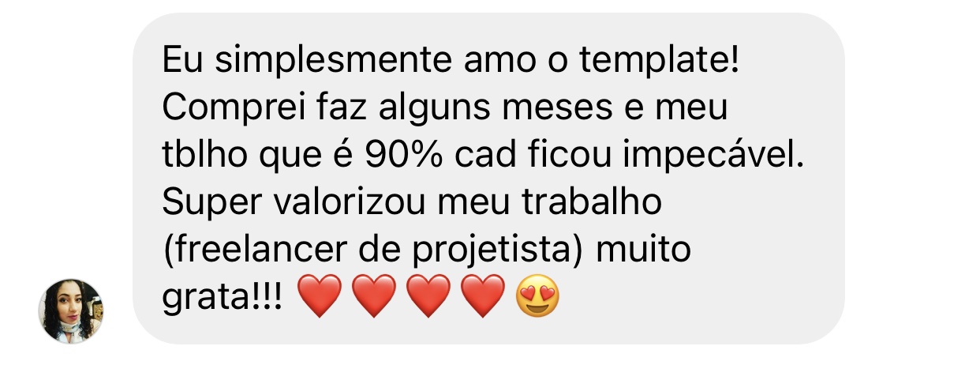The image size is (980, 365).
Task: Click the heart-eyes smiley emoji
Action: [x=537, y=299]
